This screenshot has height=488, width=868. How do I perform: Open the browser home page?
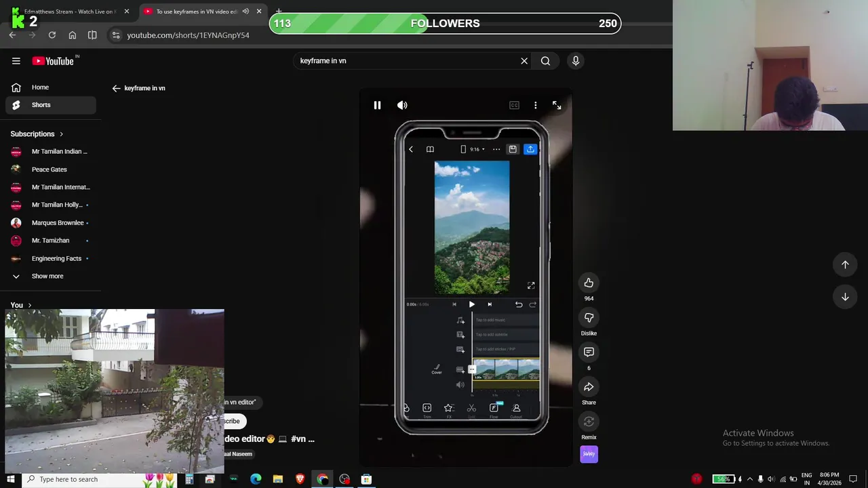[73, 35]
